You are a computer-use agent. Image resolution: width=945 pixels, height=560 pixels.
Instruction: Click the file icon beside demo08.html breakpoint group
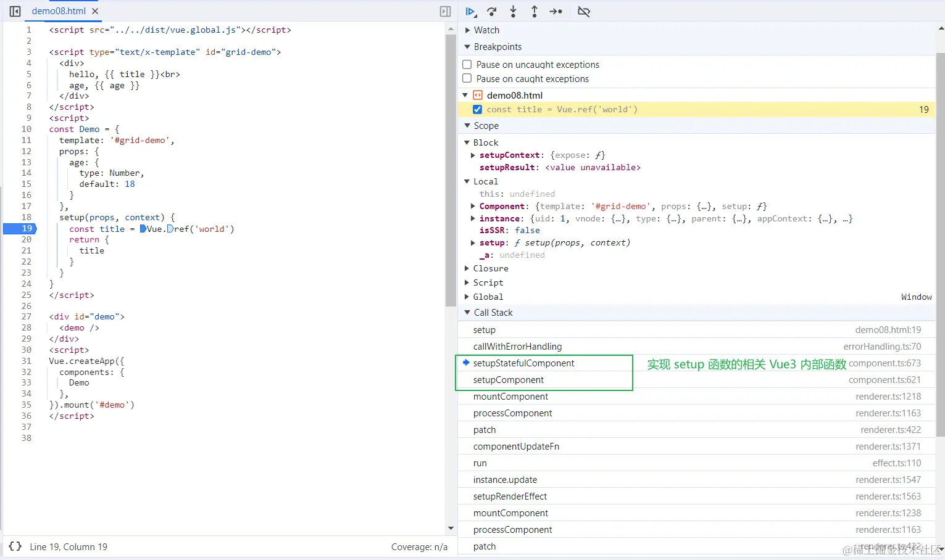coord(478,95)
